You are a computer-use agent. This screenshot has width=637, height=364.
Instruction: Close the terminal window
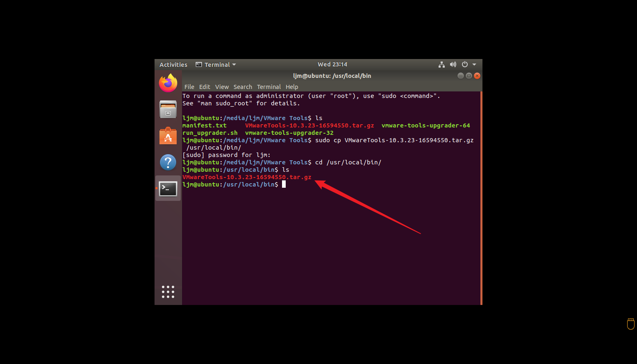pyautogui.click(x=477, y=76)
